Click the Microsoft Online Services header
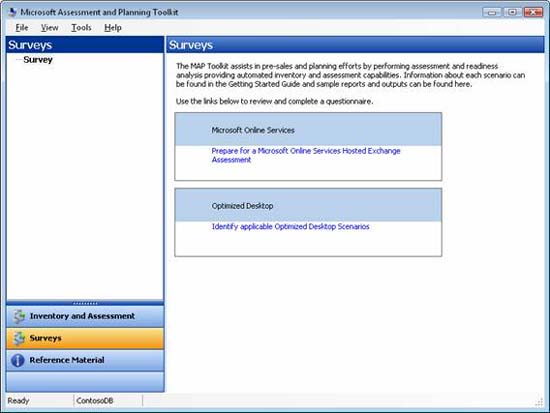Viewport: 550px width, 413px height. (308, 129)
